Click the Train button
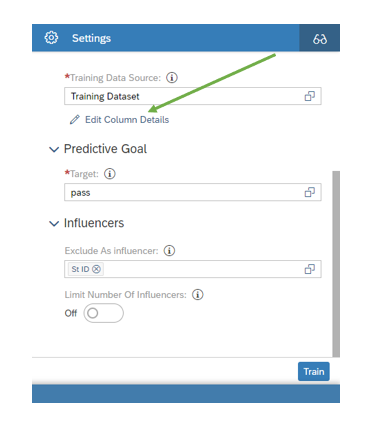Viewport: 372px width, 431px height. click(x=314, y=371)
